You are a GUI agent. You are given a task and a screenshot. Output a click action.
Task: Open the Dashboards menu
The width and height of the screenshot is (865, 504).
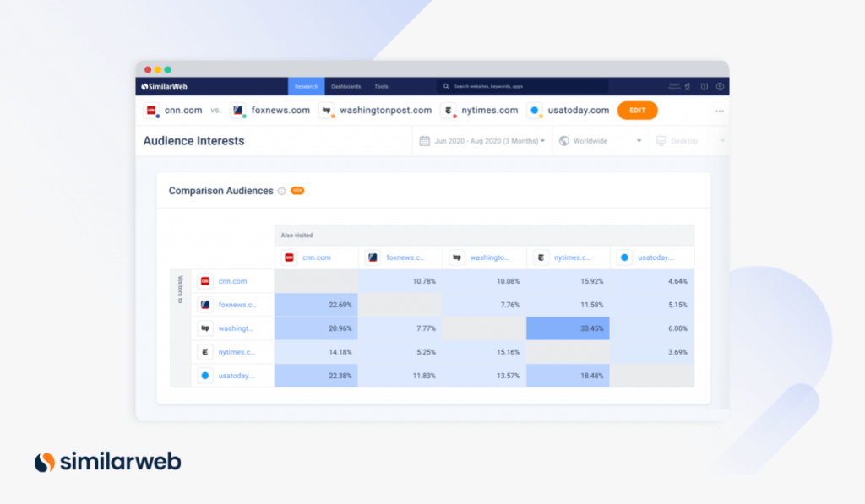[346, 86]
